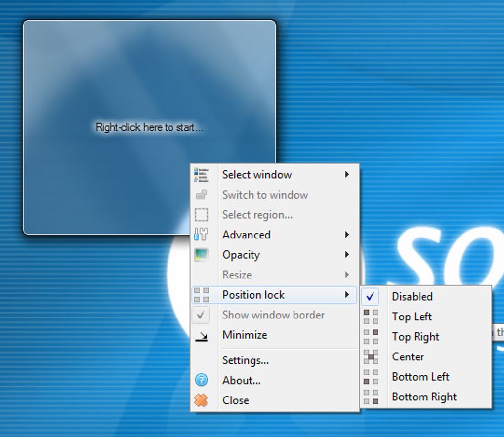Expand the Opacity submenu arrow
This screenshot has width=504, height=437.
click(x=347, y=255)
